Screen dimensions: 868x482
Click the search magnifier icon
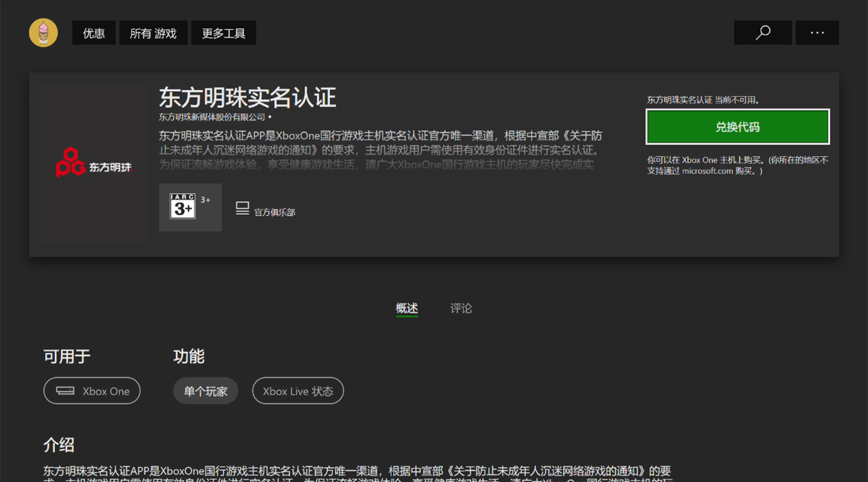763,32
